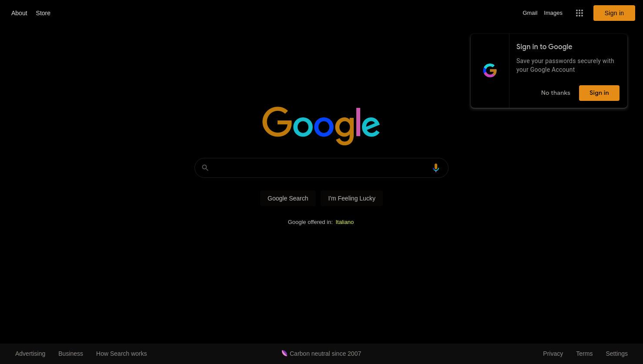Click the Sign in button in the top bar
Image resolution: width=643 pixels, height=364 pixels.
pos(614,13)
